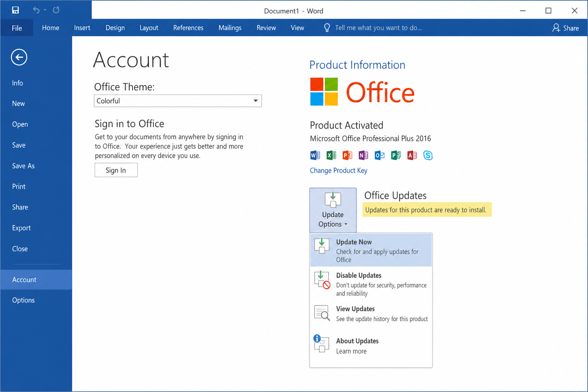Viewport: 588px width, 392px height.
Task: Click Share button at top right
Action: click(x=565, y=28)
